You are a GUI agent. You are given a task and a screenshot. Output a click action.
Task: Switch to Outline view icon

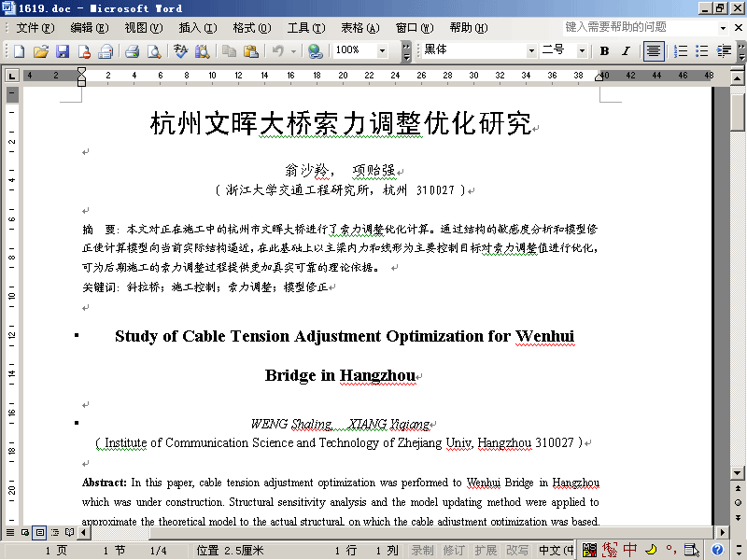click(x=55, y=532)
